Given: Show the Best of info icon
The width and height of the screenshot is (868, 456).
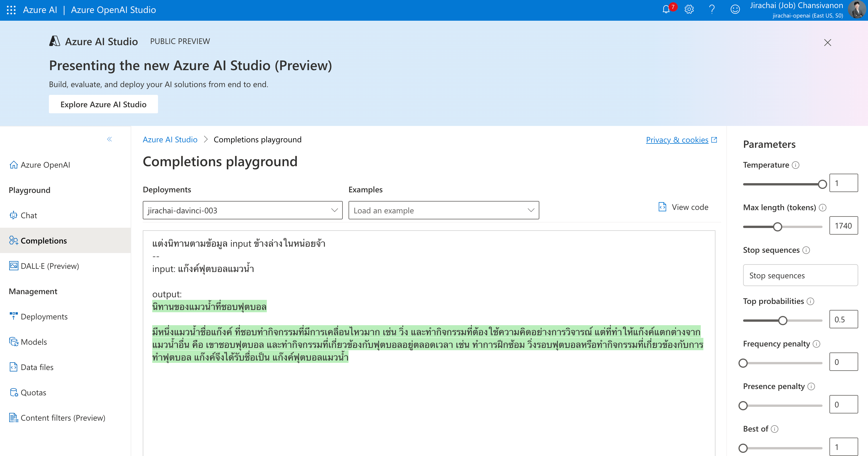Looking at the screenshot, I should click(774, 429).
